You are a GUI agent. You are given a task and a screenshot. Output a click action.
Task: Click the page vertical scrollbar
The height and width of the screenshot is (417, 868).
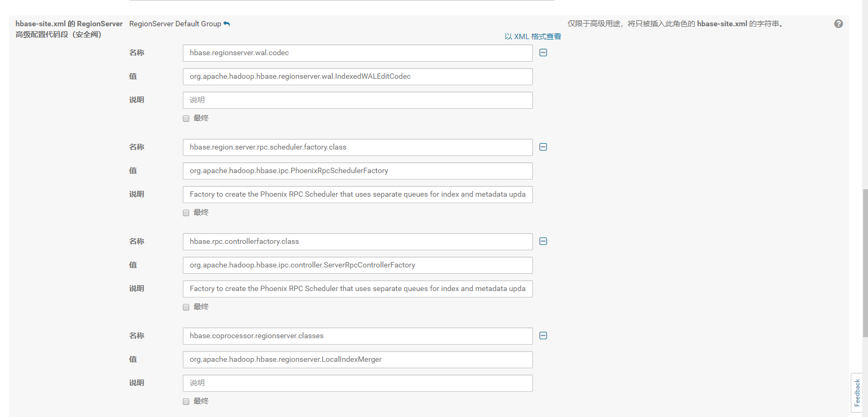[865, 263]
